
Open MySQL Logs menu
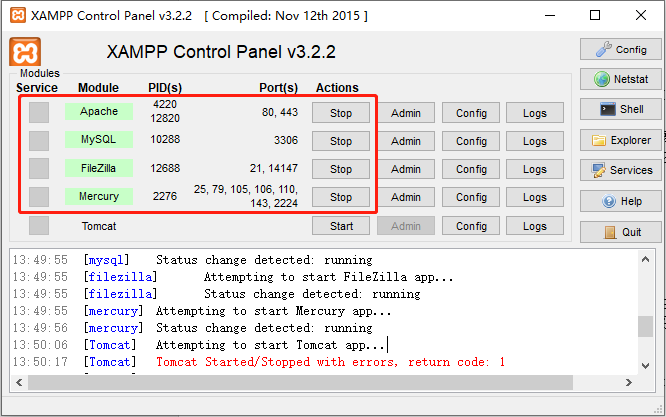click(x=535, y=141)
